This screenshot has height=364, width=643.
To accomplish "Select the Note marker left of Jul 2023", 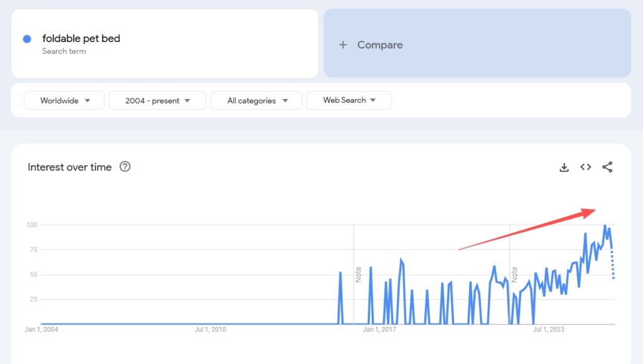I will tap(514, 274).
